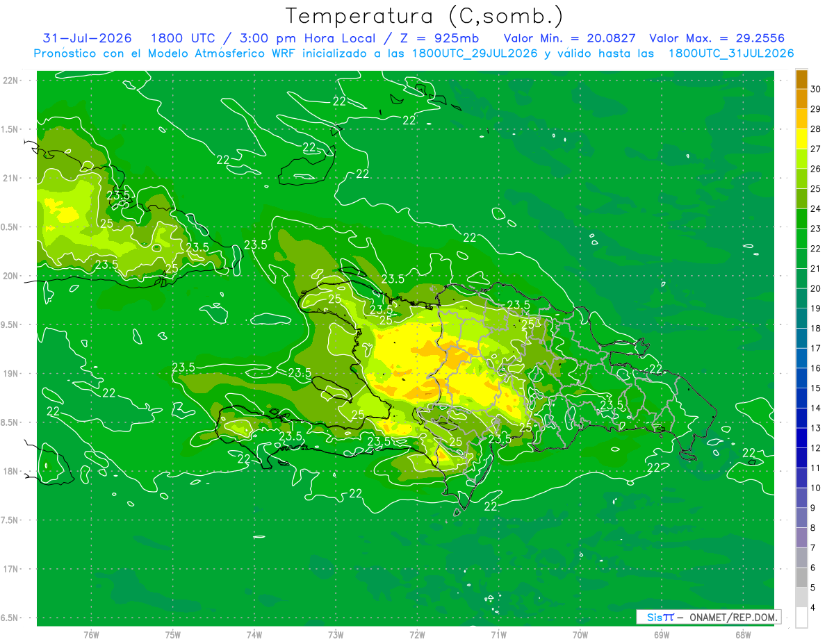Click the "73W" longitude label
Viewport: 834px width, 644px height.
[336, 635]
